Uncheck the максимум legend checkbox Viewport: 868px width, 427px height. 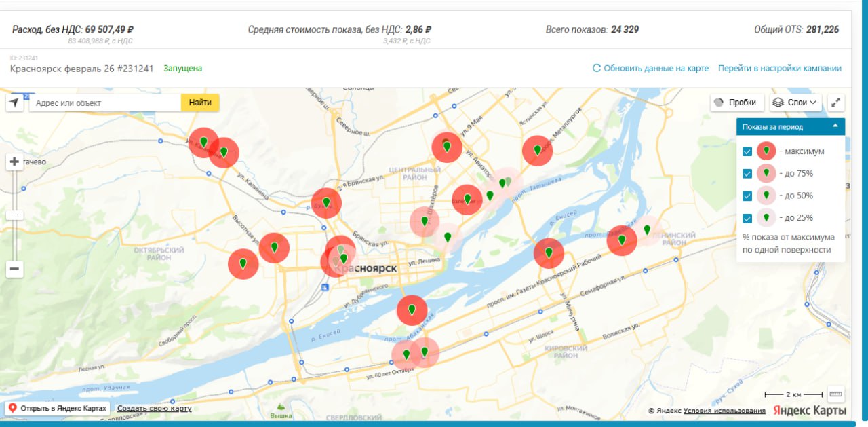click(747, 151)
